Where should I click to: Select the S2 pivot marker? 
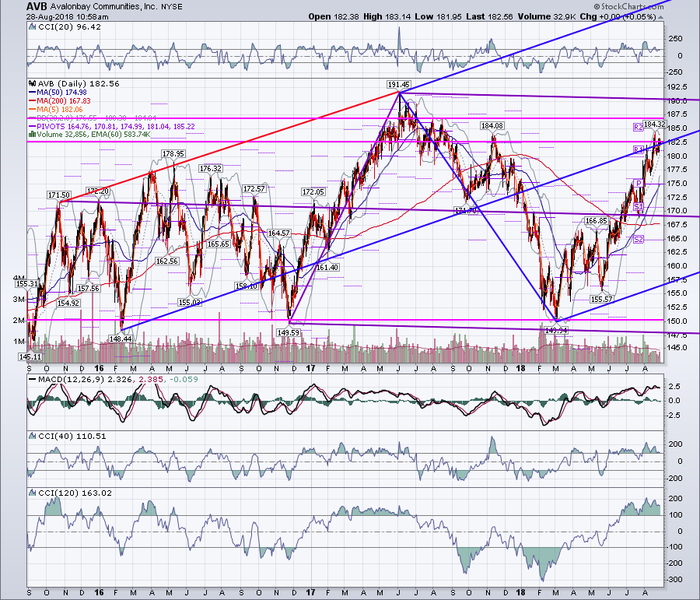coord(639,240)
